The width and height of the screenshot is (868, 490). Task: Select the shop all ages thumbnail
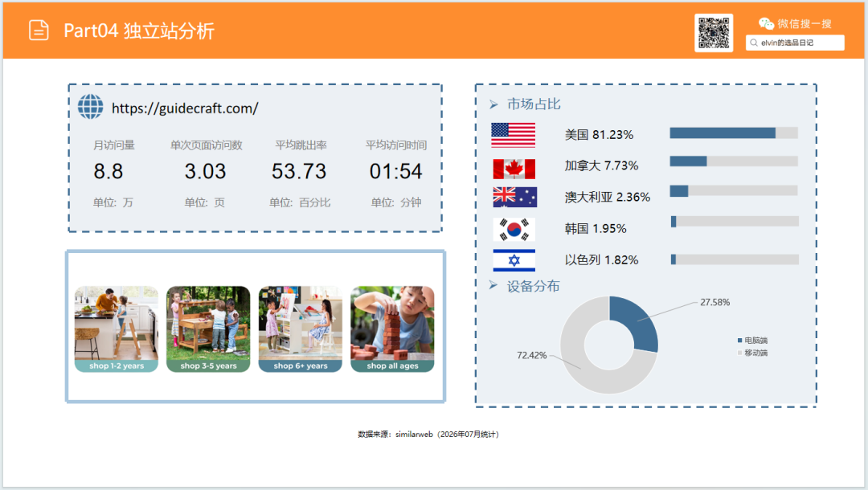pyautogui.click(x=392, y=329)
